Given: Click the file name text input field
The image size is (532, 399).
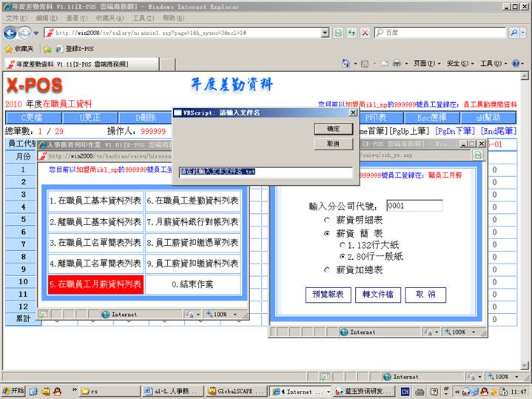Looking at the screenshot, I should pos(266,172).
